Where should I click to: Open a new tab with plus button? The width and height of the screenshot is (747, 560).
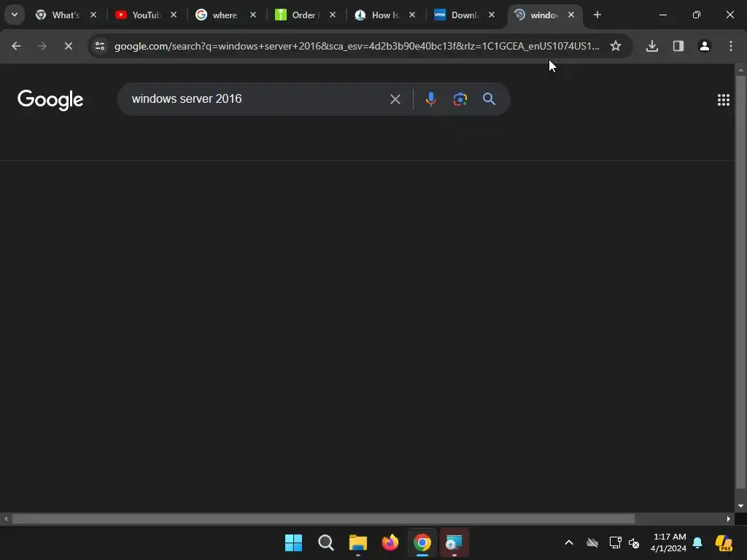(597, 15)
